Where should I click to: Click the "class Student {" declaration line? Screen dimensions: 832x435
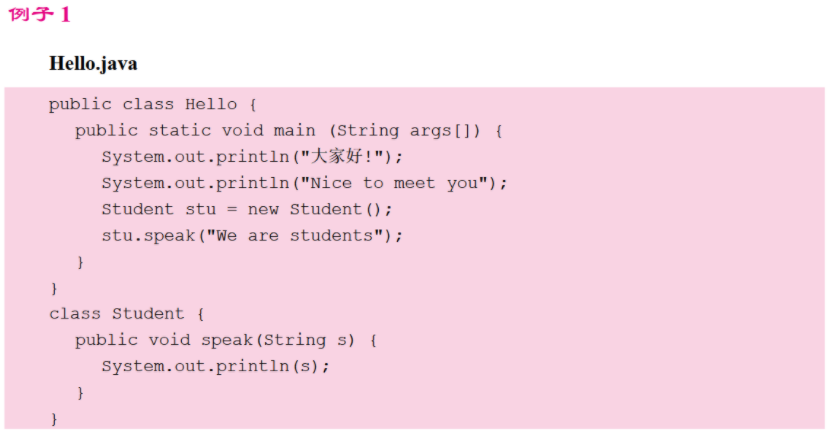(x=126, y=314)
